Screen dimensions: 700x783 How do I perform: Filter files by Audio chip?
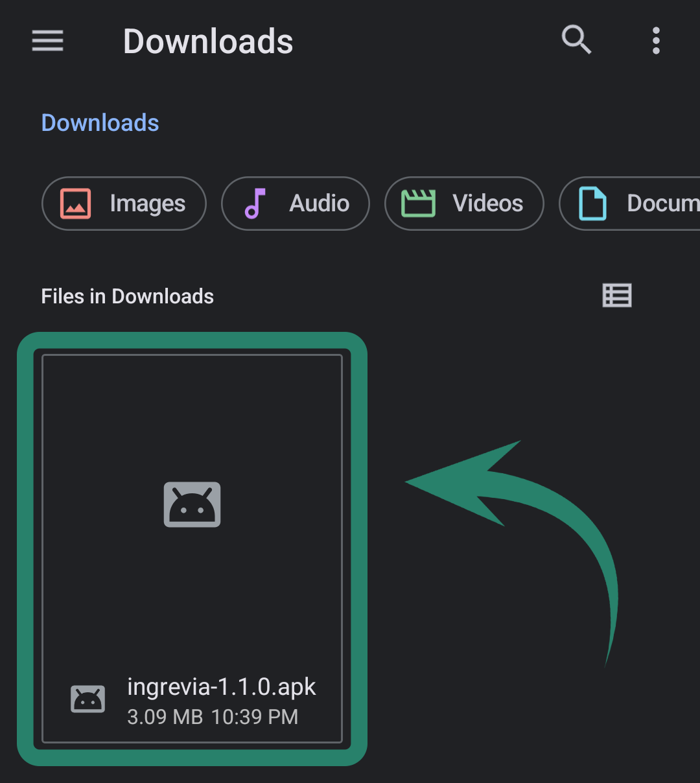click(x=296, y=204)
